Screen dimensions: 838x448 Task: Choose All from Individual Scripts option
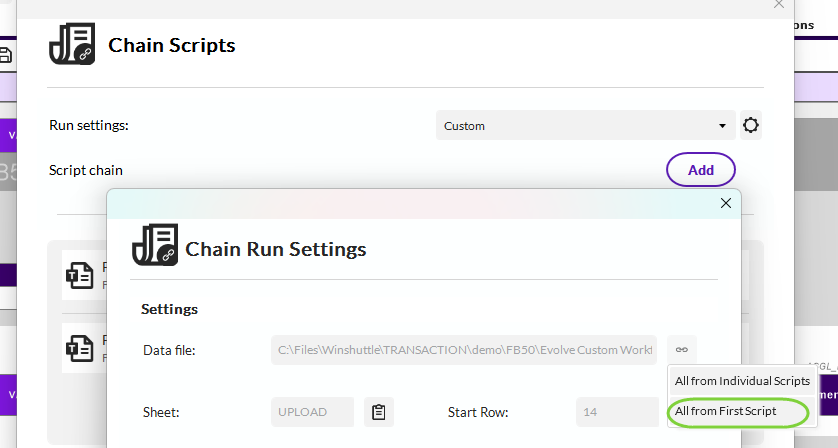[x=742, y=381]
